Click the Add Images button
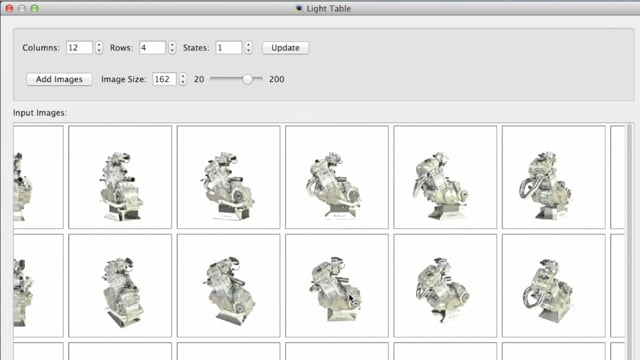 click(59, 79)
